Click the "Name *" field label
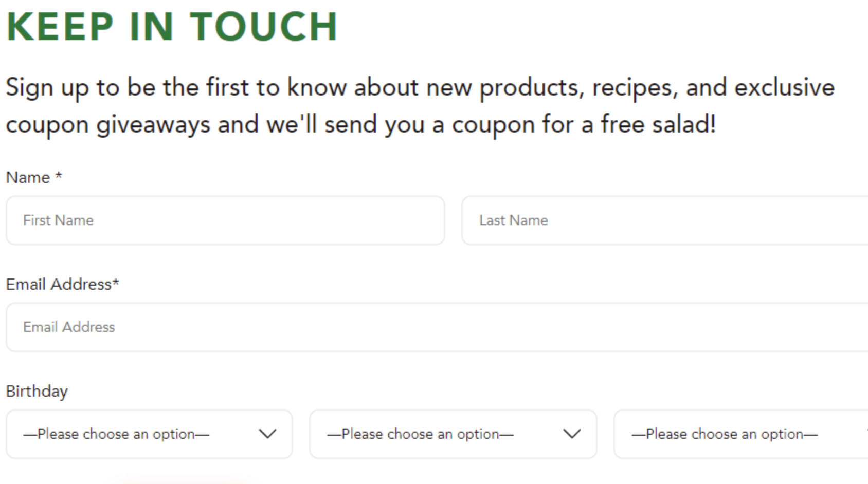This screenshot has height=484, width=868. (x=28, y=178)
